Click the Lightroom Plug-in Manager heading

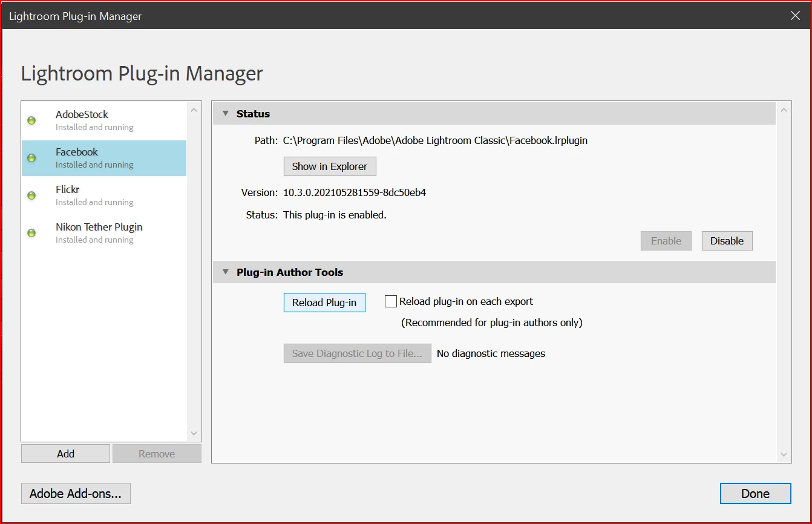click(142, 73)
